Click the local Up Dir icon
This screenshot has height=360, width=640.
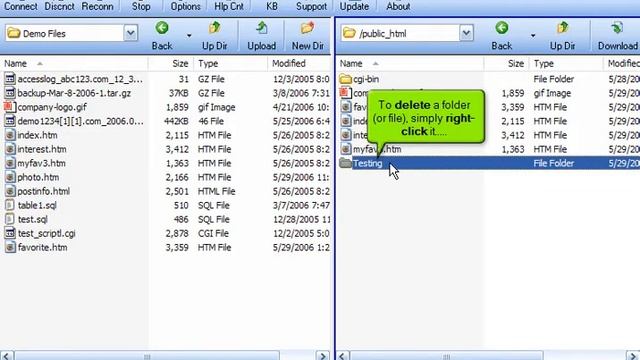(215, 28)
